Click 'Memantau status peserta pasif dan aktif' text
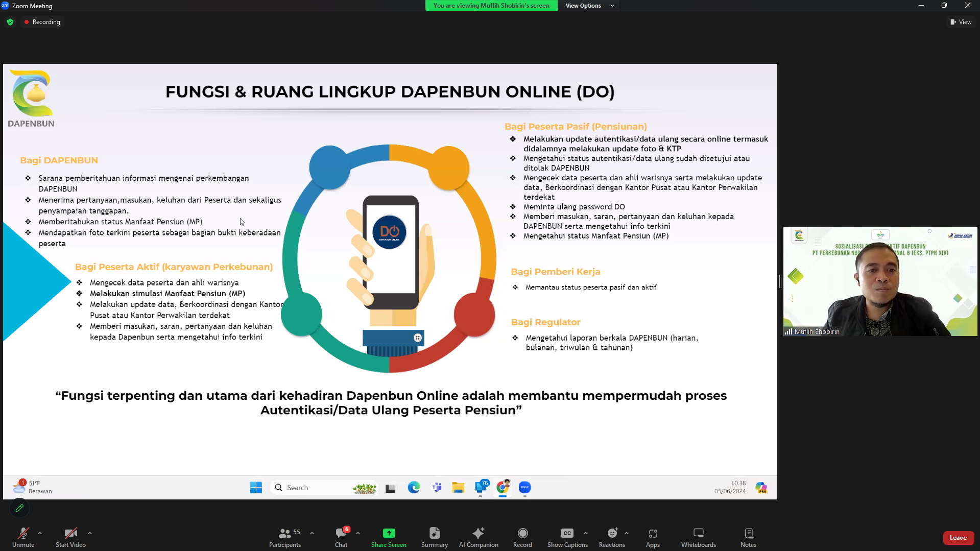 pyautogui.click(x=591, y=288)
